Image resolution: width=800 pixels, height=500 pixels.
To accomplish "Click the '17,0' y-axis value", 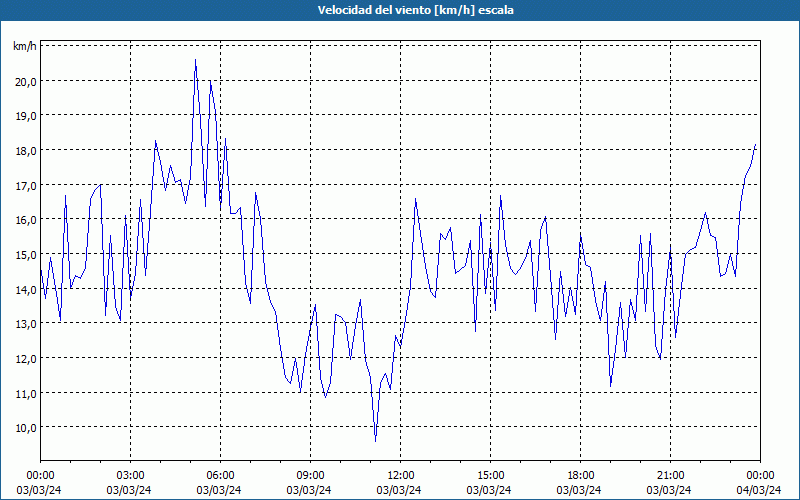I will (26, 185).
